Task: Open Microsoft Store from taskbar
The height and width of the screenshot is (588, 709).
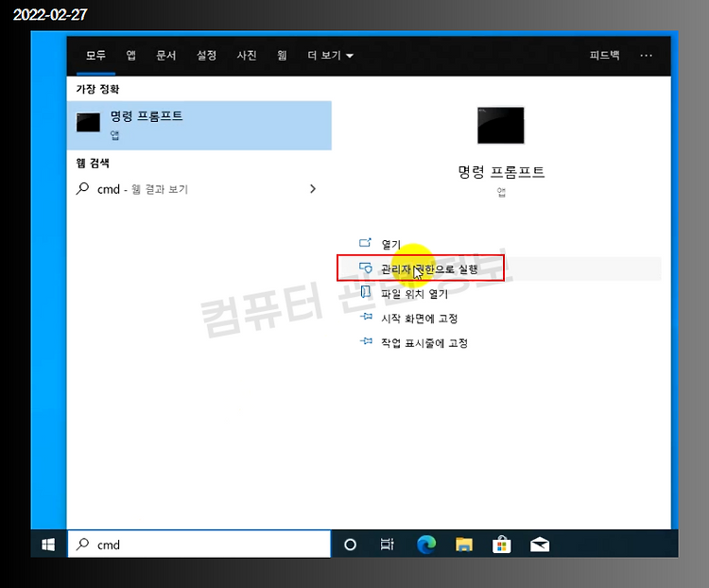Action: (x=501, y=545)
